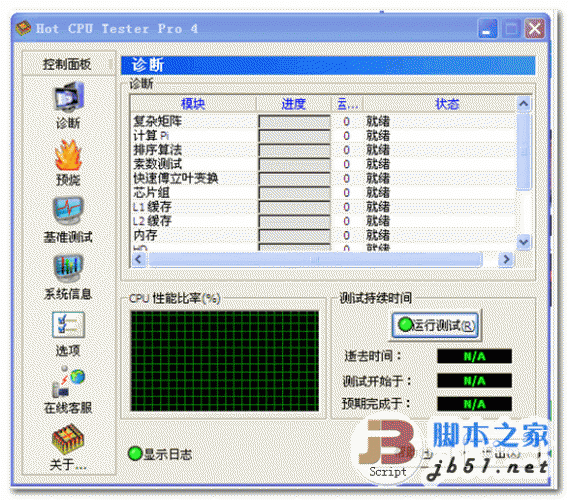Click the 逝去时间 N/A value field
Screen dimensions: 568x500
475,357
